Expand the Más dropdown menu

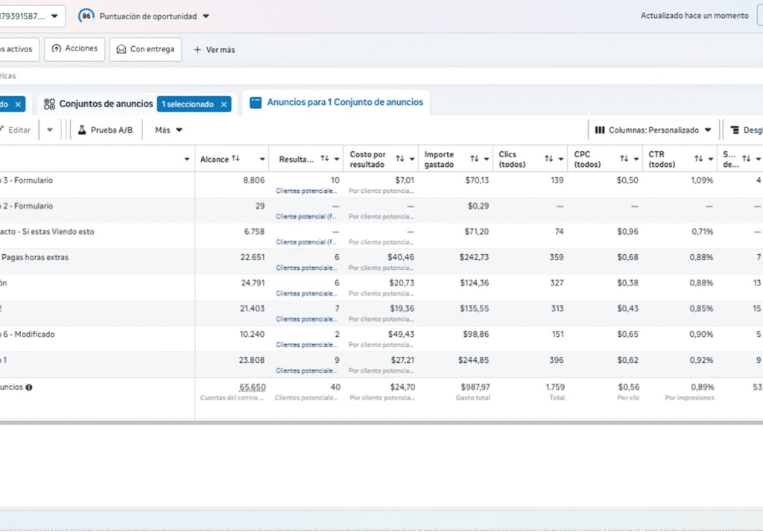168,130
